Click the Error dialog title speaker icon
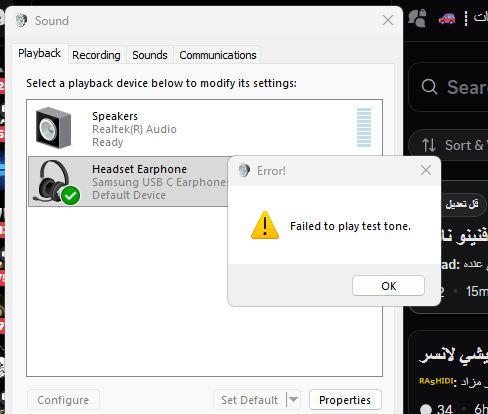Screen dimensions: 488x414 [244, 170]
